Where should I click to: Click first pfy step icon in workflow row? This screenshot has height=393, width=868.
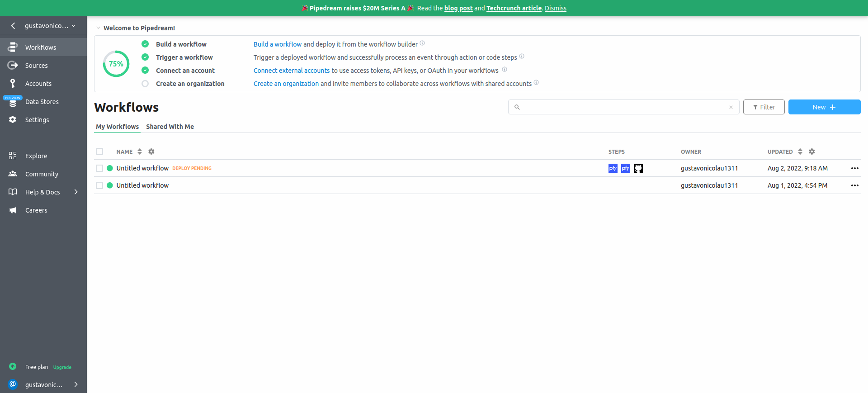click(613, 168)
